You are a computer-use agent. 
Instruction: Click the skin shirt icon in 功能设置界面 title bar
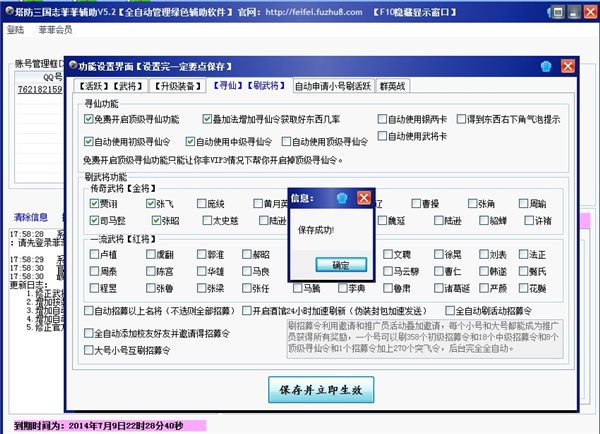point(546,66)
